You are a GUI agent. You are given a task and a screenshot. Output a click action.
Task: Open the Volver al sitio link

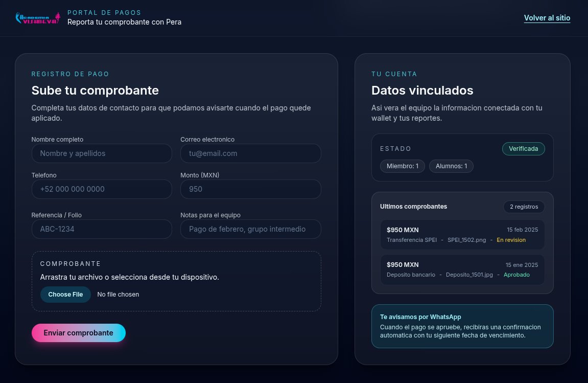pos(547,18)
